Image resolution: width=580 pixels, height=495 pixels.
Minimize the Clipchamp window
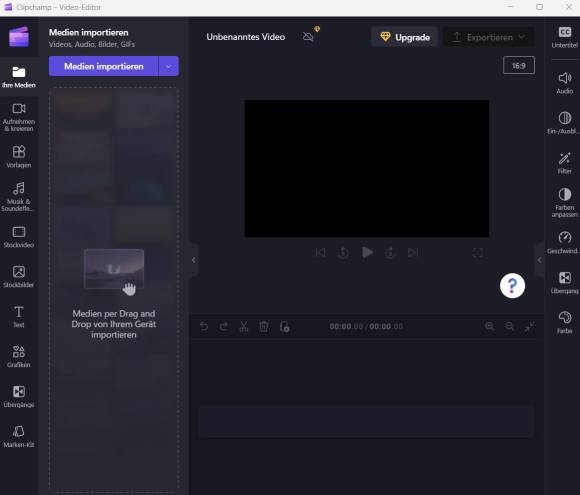[511, 7]
